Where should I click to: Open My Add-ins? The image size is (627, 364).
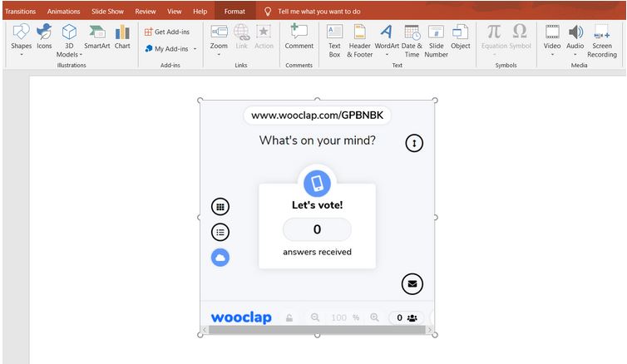[166, 49]
